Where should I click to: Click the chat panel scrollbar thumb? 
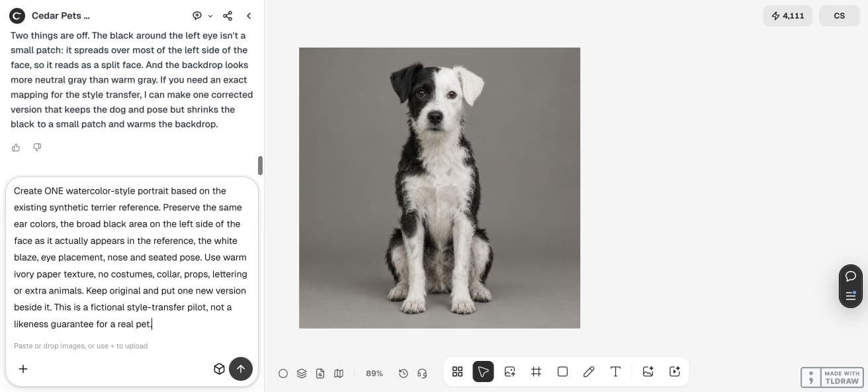coord(260,166)
